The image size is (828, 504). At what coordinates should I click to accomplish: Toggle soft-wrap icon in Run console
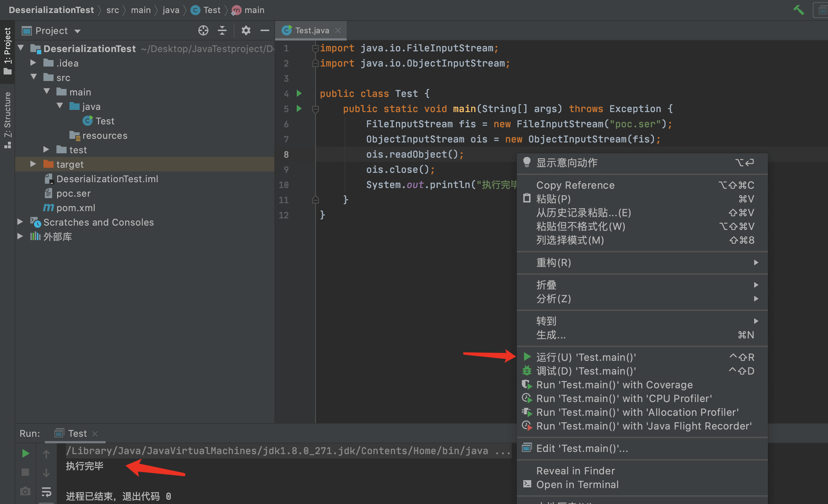pos(46,492)
